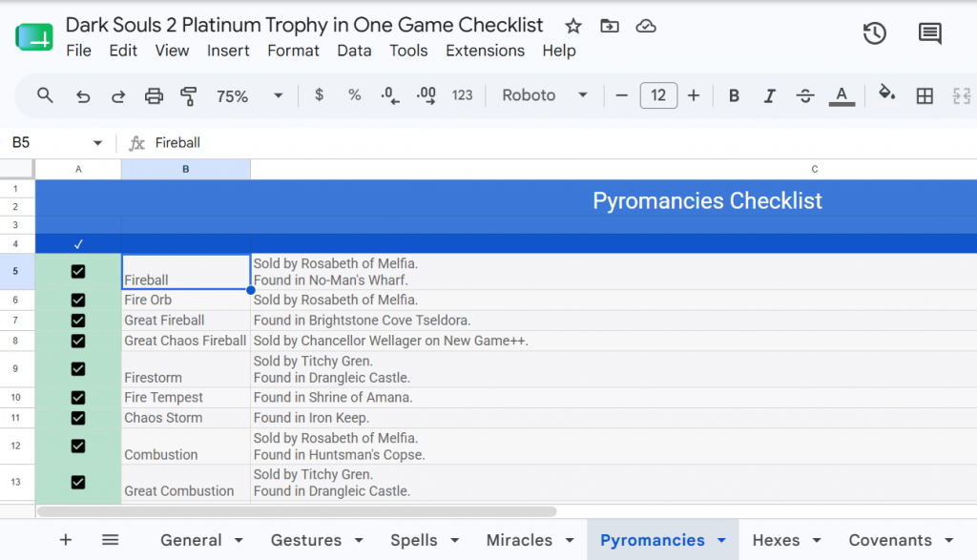This screenshot has width=977, height=560.
Task: Toggle italic formatting
Action: pos(770,96)
